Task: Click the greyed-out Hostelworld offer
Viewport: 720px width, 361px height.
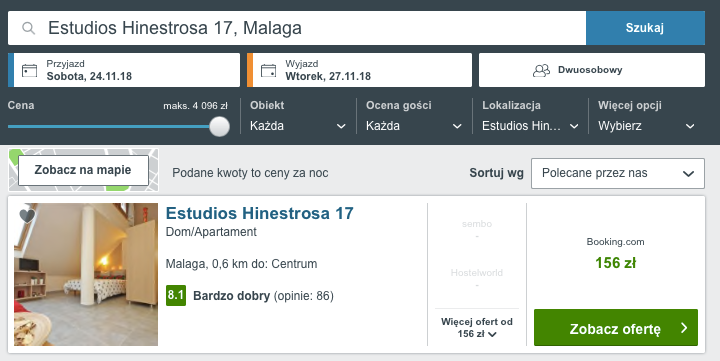Action: 477,278
